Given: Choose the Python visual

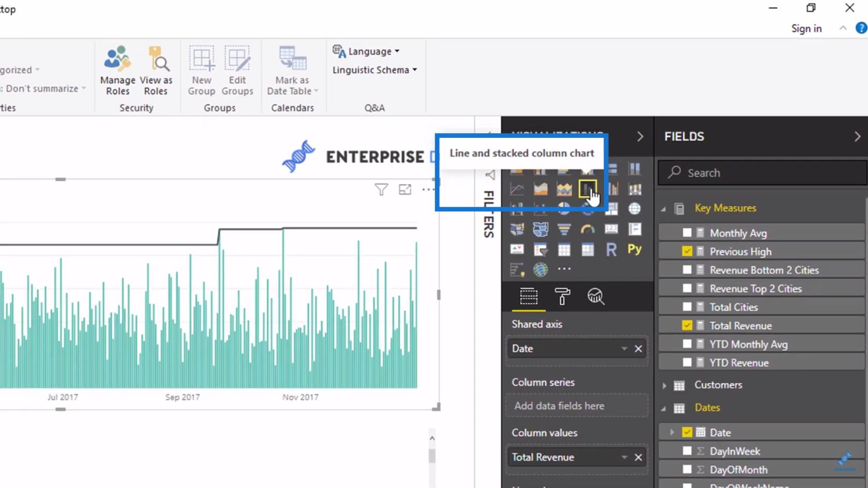Looking at the screenshot, I should click(635, 249).
